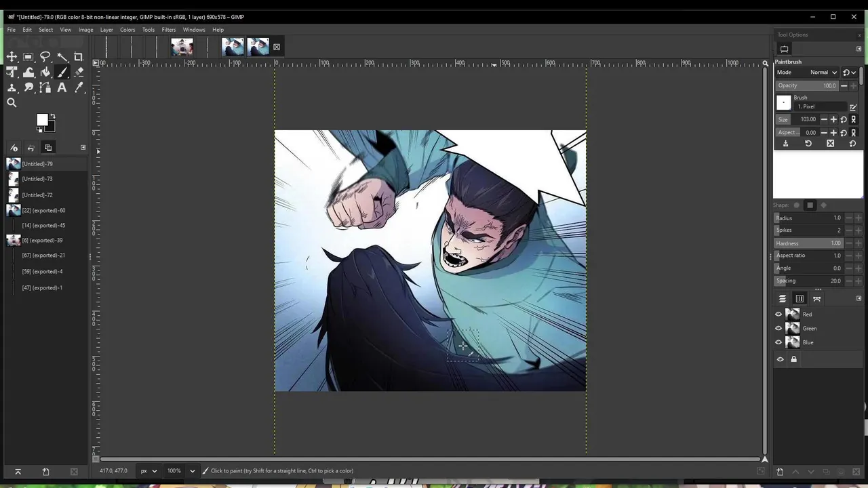Image resolution: width=868 pixels, height=488 pixels.
Task: Select the Smudge tool
Action: point(28,87)
